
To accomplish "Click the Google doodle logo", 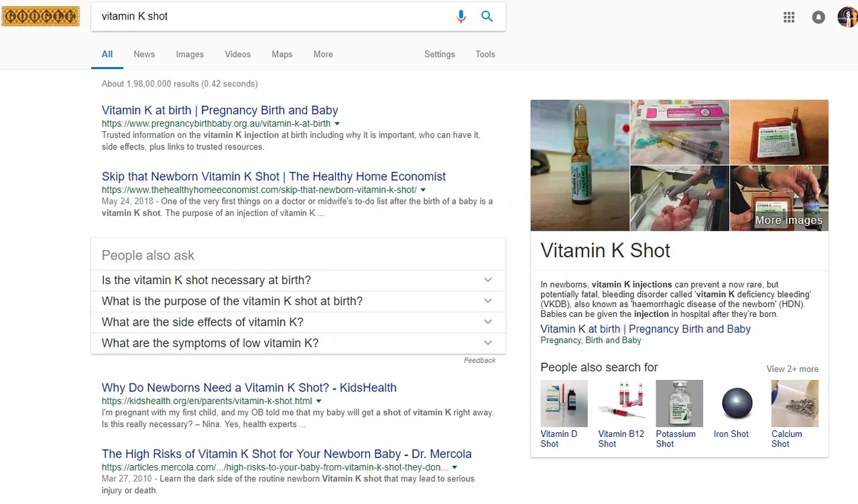I will click(40, 16).
